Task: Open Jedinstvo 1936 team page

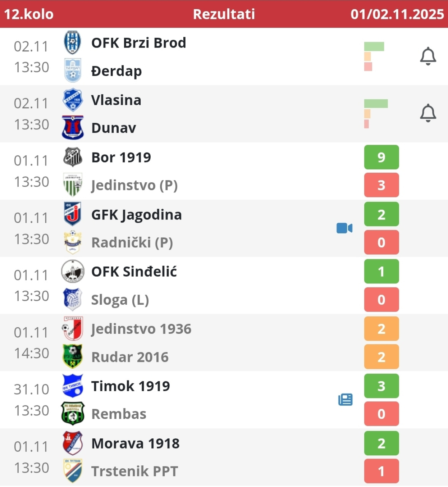Action: point(141,329)
